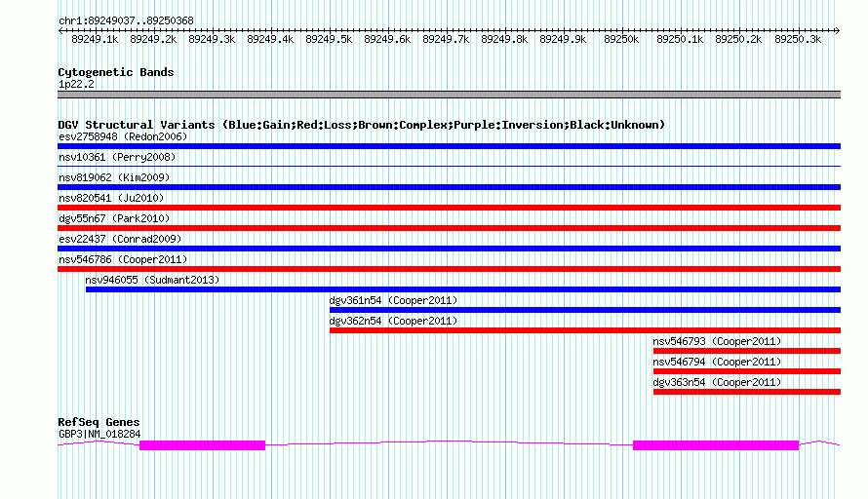This screenshot has width=868, height=499.
Task: Click the right magenta GBP3 exon block
Action: pyautogui.click(x=716, y=445)
